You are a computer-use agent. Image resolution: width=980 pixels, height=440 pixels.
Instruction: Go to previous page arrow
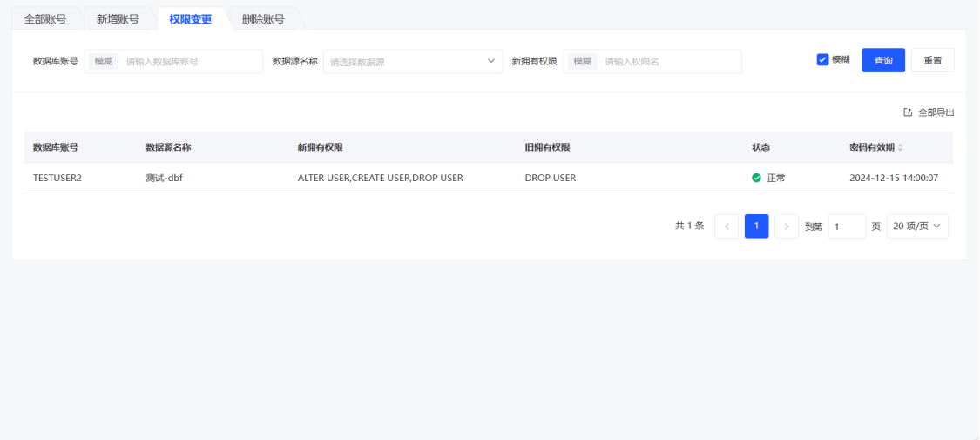(727, 227)
